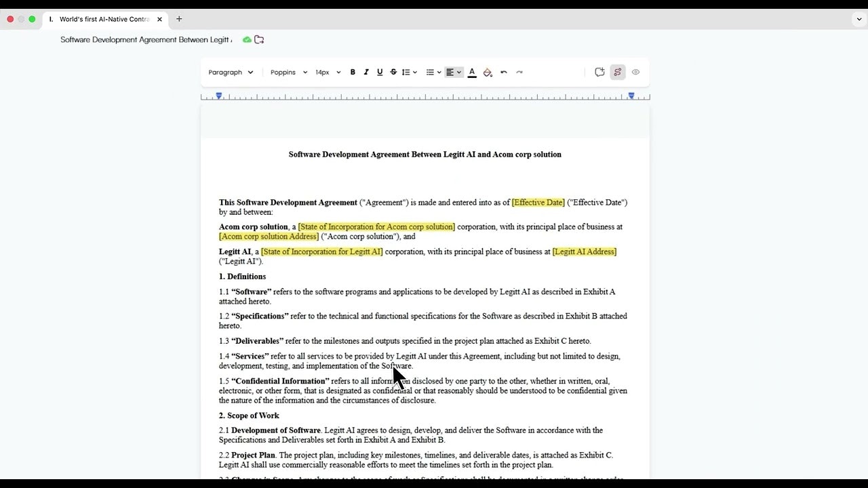
Task: Open the Poppins font dropdown
Action: click(x=289, y=72)
